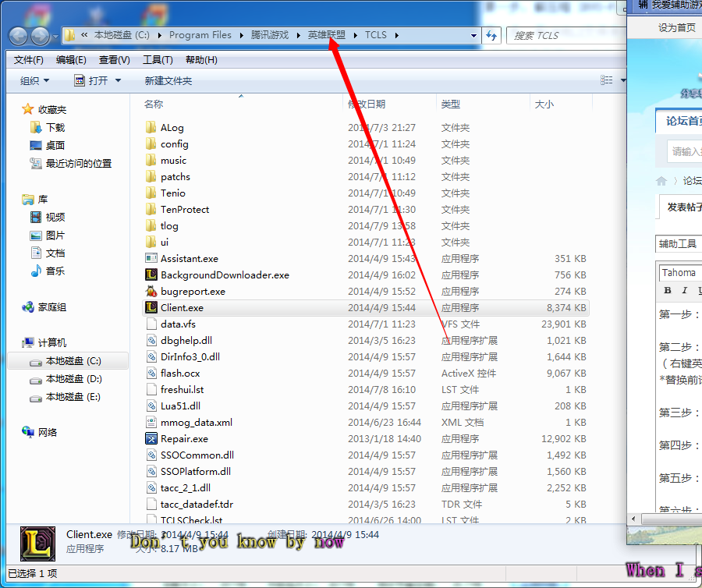702x588 pixels.
Task: Click the Back navigation arrow button
Action: [x=19, y=36]
